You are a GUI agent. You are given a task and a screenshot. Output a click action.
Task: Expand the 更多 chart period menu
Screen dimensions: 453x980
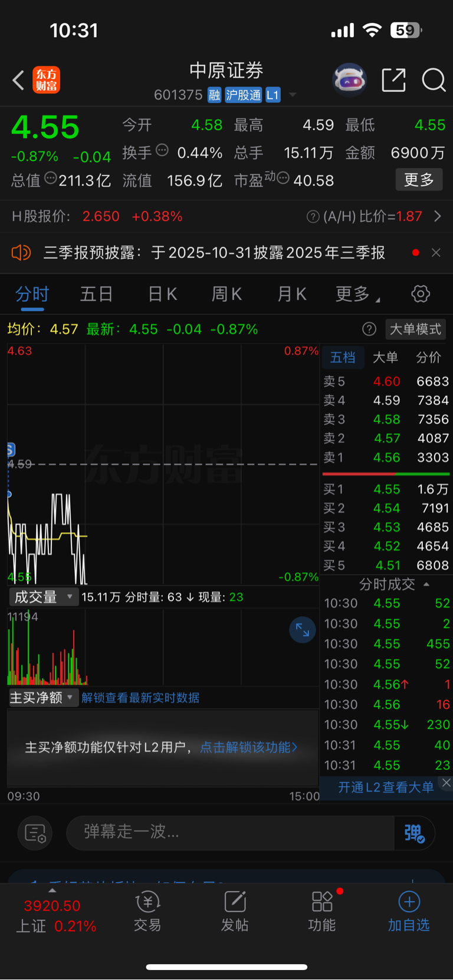click(357, 293)
